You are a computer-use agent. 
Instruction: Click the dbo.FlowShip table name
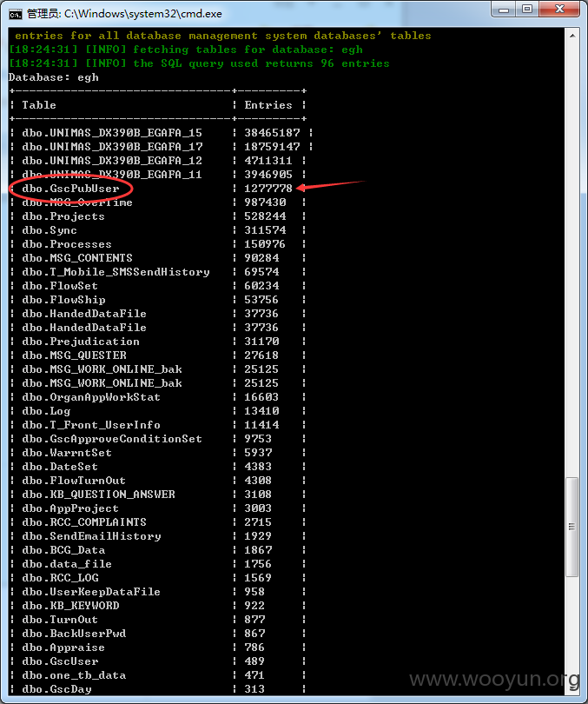(63, 300)
